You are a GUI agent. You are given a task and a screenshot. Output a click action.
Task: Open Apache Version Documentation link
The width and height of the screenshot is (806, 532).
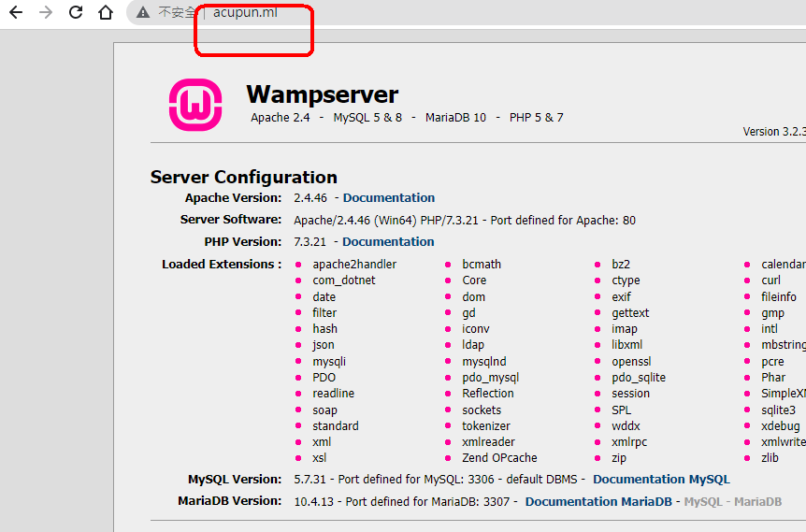[389, 198]
